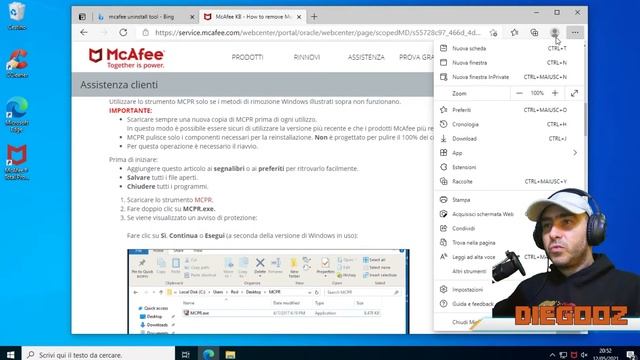
Task: Open the vertical tabs panel icon
Action: coord(82,17)
